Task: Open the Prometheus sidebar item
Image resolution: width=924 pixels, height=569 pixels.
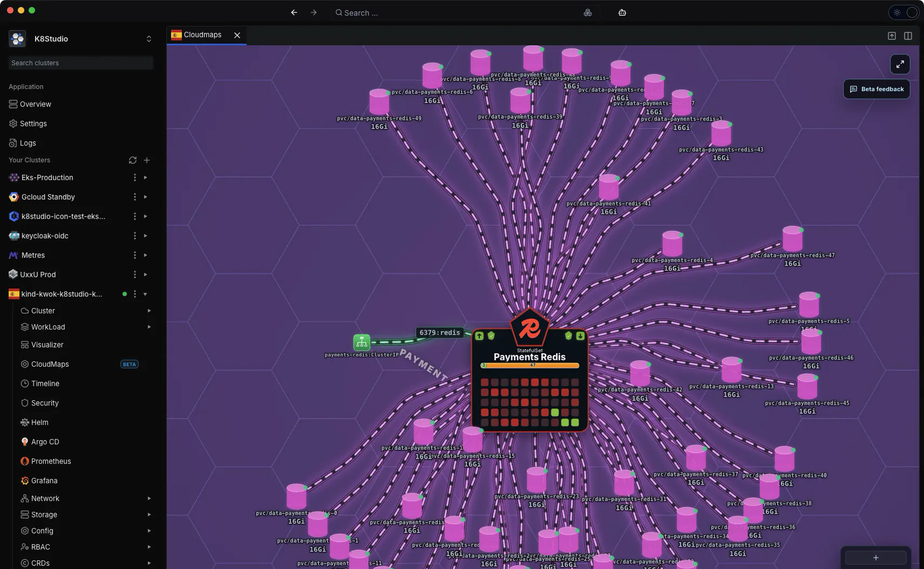Action: pyautogui.click(x=51, y=461)
